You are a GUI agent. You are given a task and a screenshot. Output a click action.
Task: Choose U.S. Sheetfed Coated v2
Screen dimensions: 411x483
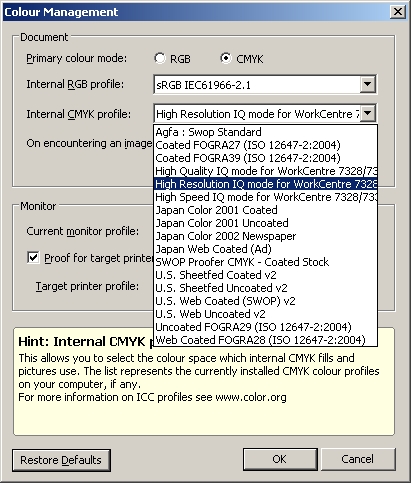[x=265, y=275]
